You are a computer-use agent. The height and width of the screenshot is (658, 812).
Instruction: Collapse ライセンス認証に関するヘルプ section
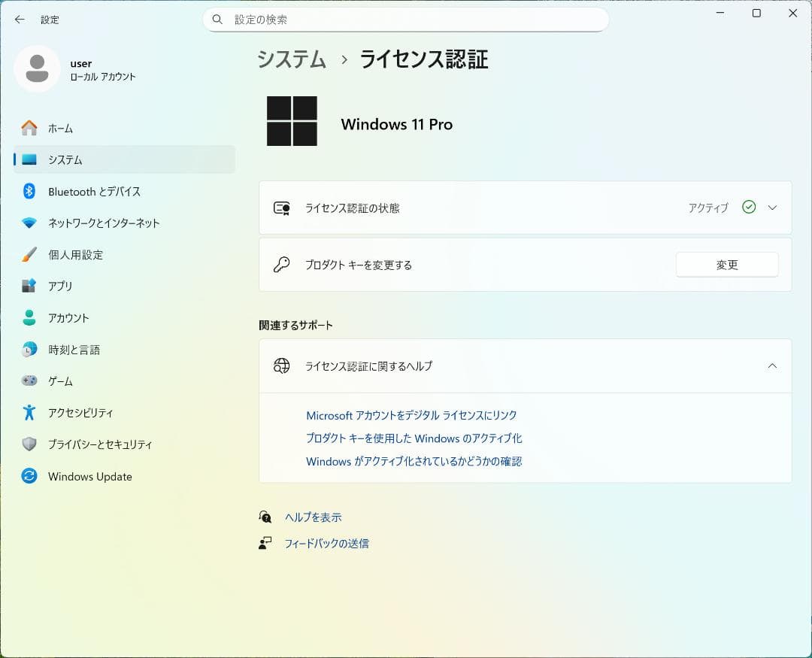773,366
